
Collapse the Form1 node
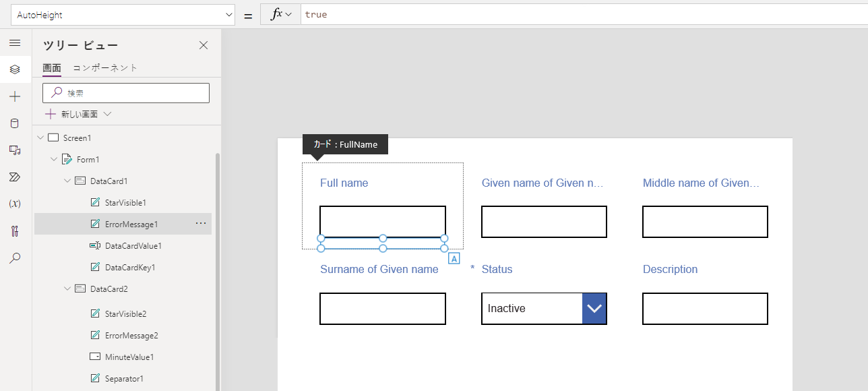pos(54,159)
